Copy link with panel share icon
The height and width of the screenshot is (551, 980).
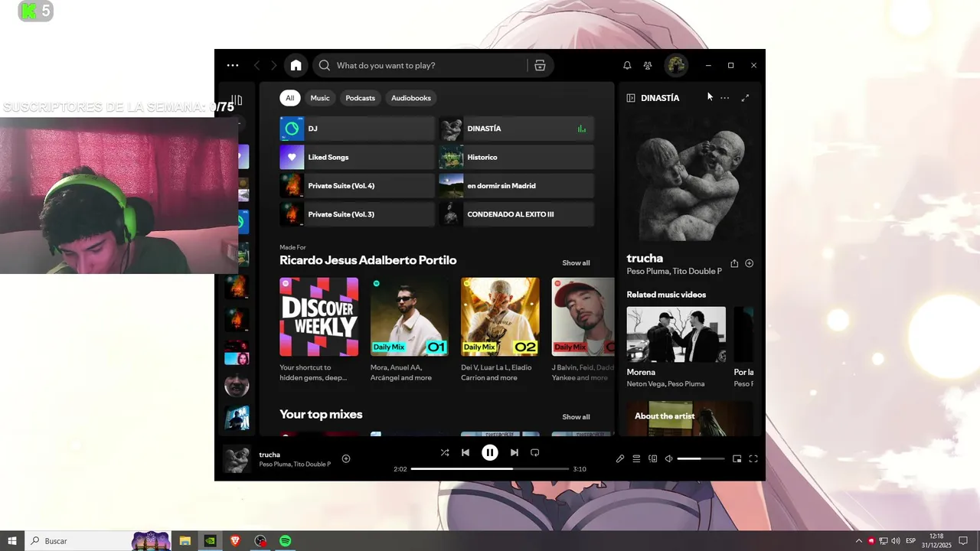[734, 263]
